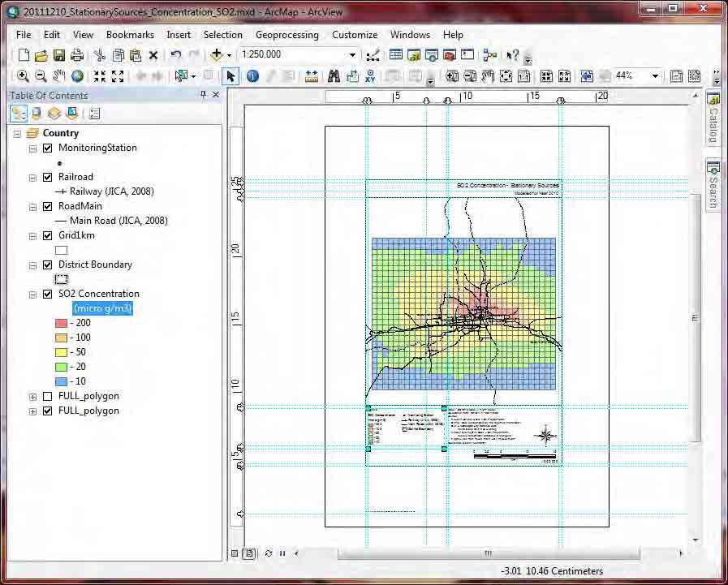
Task: Activate the Identify tool
Action: (252, 76)
